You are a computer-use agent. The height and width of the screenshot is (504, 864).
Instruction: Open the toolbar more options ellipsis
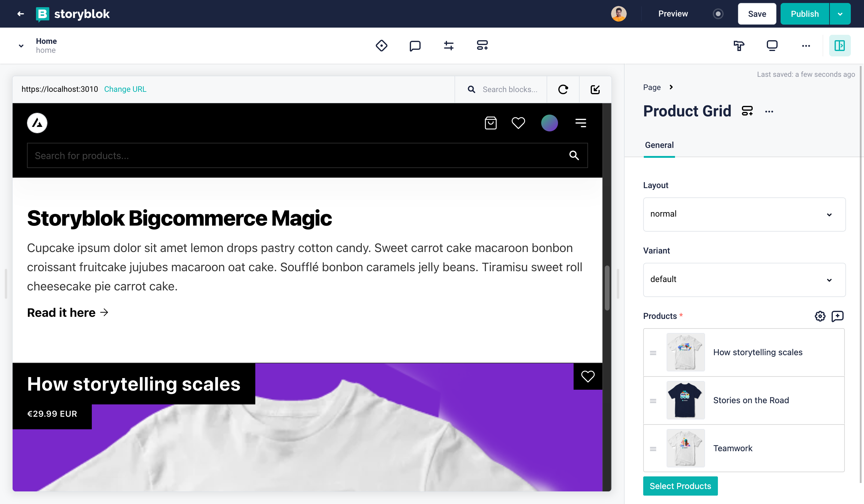click(806, 46)
